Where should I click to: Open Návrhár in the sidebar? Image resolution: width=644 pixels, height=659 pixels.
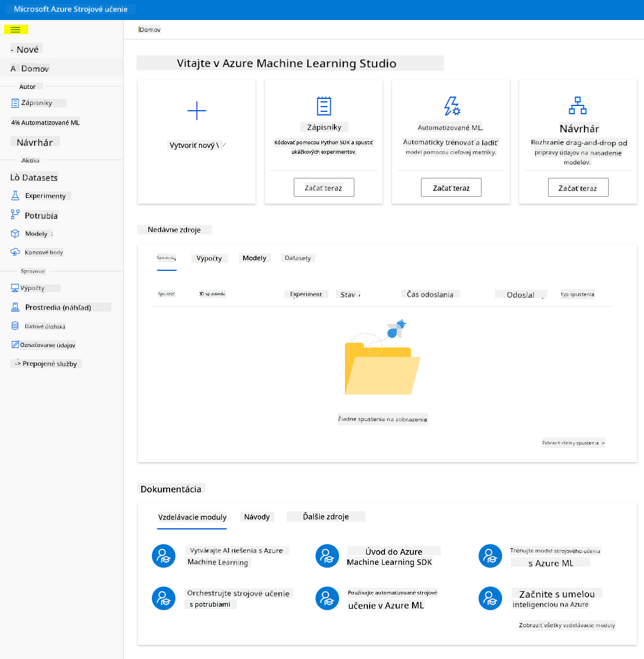tap(35, 142)
